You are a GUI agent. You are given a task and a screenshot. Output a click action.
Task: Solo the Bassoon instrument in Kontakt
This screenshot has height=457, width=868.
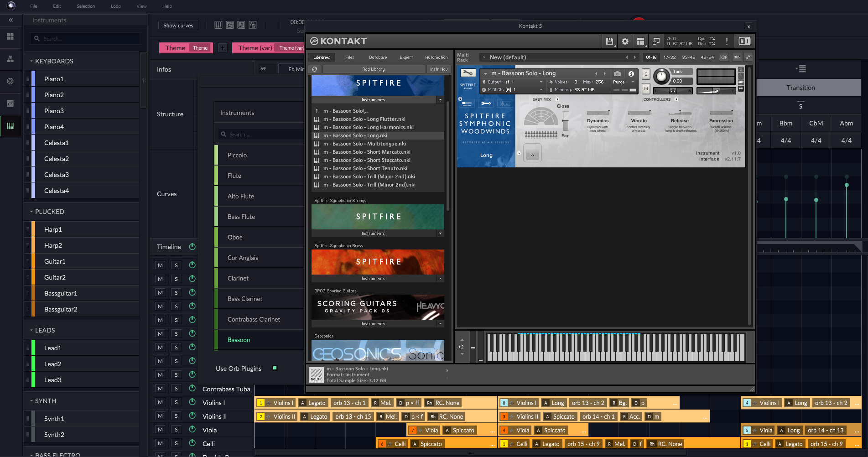click(646, 74)
